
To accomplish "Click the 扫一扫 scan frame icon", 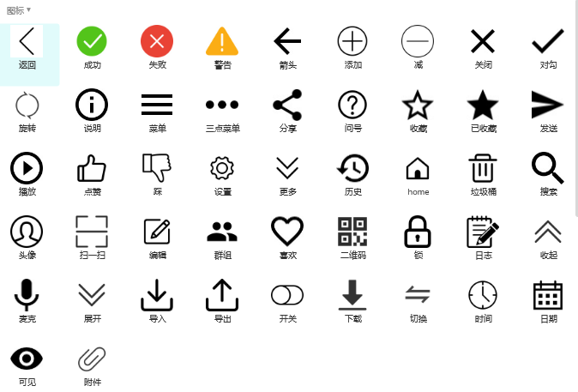I will tap(92, 232).
